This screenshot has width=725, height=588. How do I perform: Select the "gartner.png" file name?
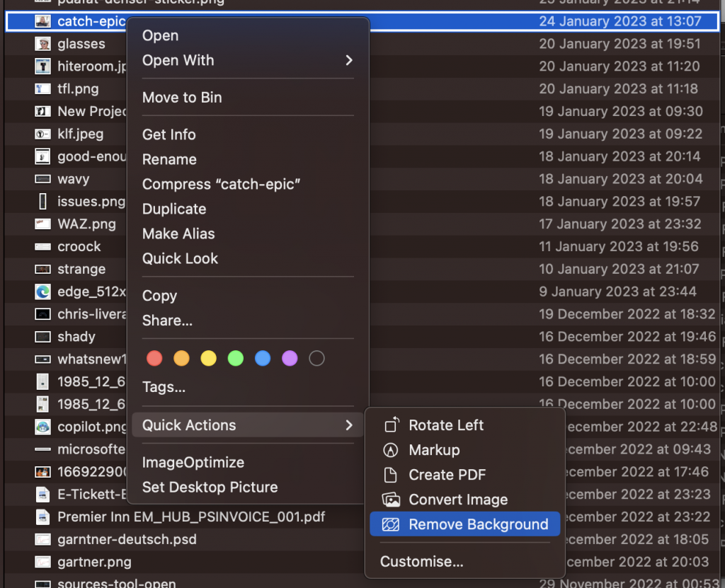[94, 562]
